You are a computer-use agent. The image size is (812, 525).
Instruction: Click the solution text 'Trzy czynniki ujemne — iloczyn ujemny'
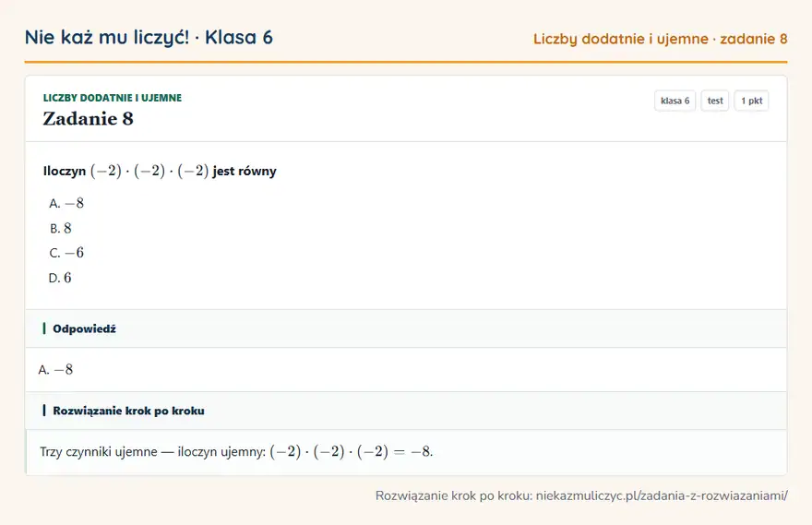pos(153,451)
